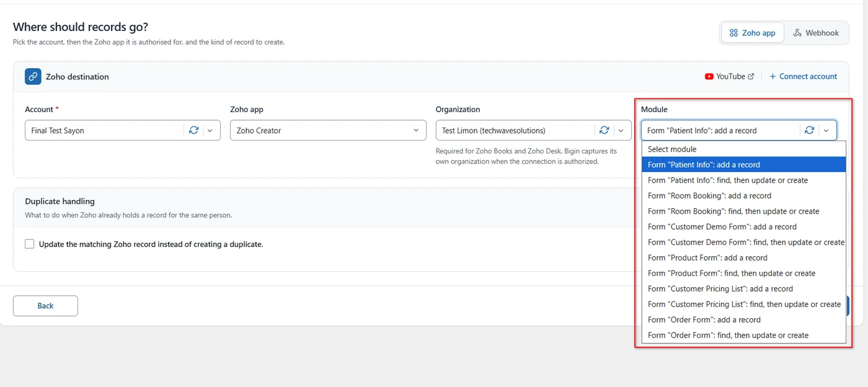Click the "Where should records go?" heading
The width and height of the screenshot is (868, 387).
pos(81,27)
